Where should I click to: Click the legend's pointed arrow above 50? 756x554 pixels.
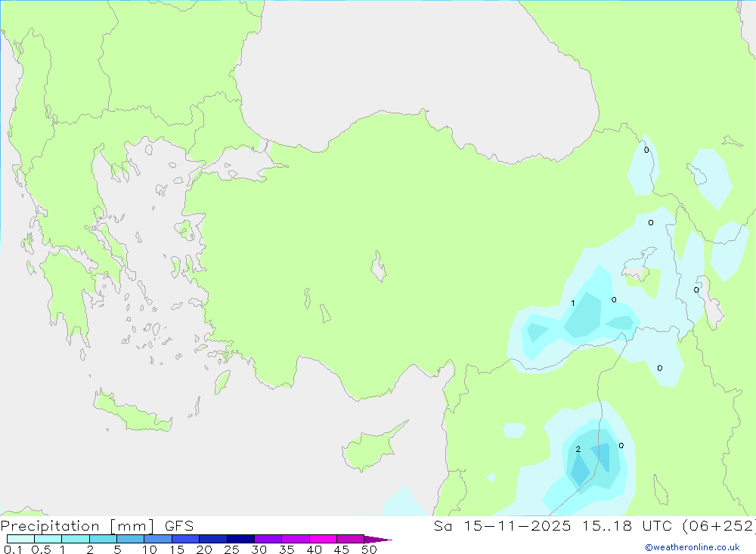pos(378,539)
